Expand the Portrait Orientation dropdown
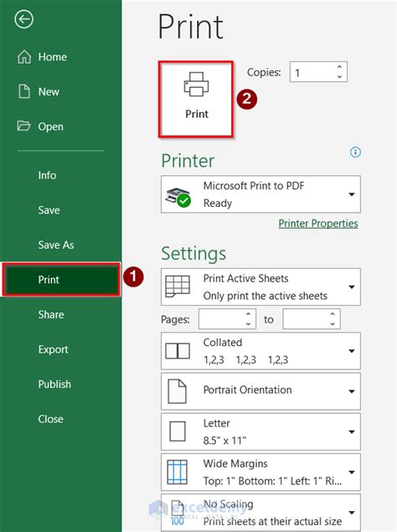The width and height of the screenshot is (397, 532). (352, 391)
